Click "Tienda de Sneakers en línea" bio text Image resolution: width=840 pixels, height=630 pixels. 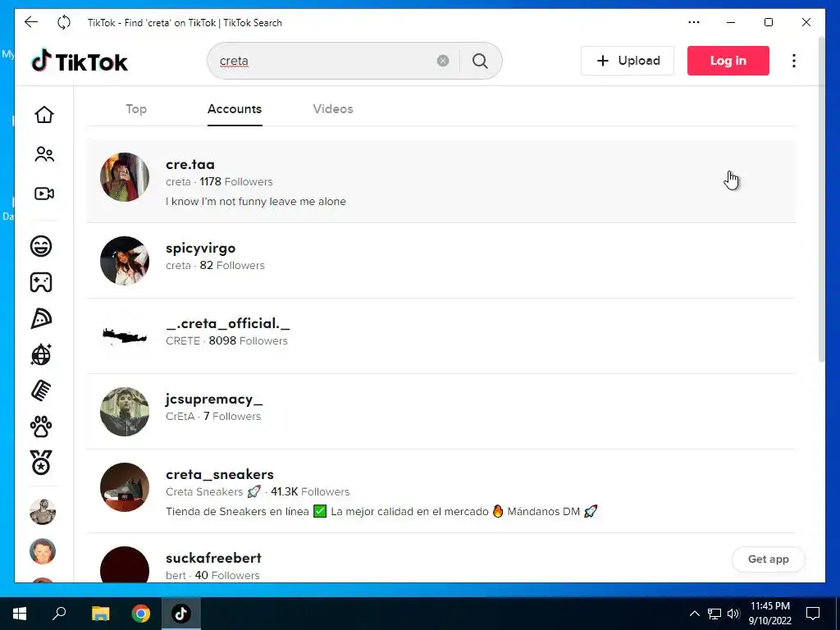click(237, 512)
